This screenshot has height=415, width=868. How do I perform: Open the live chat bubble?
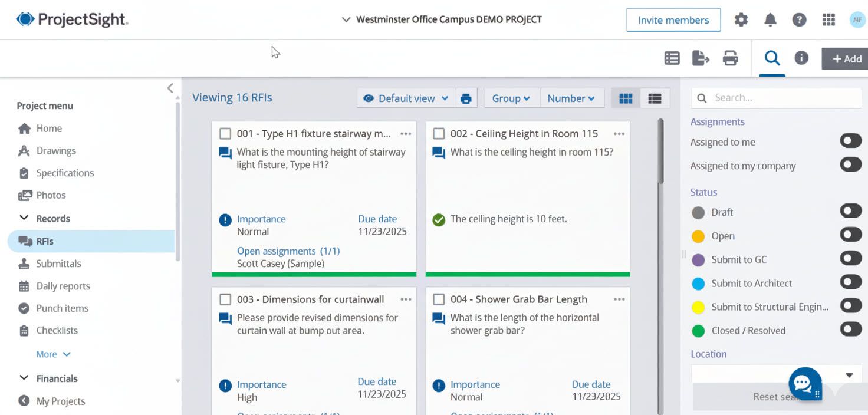pyautogui.click(x=805, y=384)
